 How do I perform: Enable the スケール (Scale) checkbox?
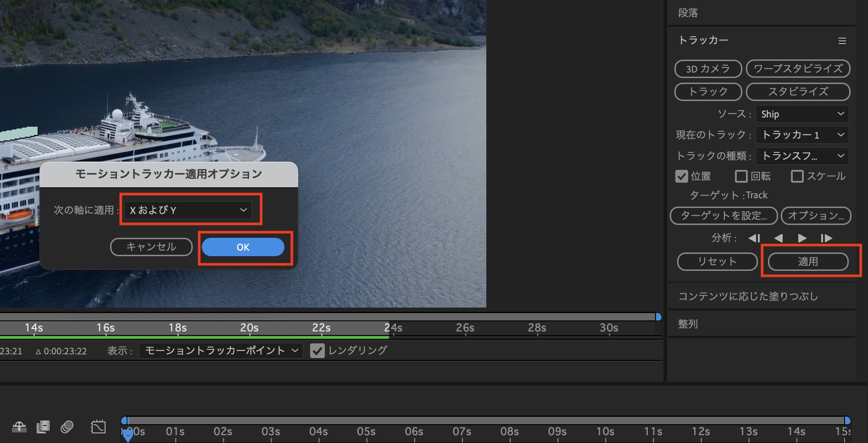(x=797, y=176)
